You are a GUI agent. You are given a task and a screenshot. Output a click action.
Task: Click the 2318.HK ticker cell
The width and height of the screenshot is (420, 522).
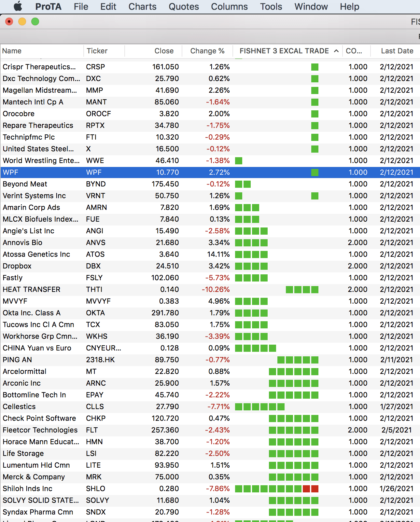tap(100, 360)
